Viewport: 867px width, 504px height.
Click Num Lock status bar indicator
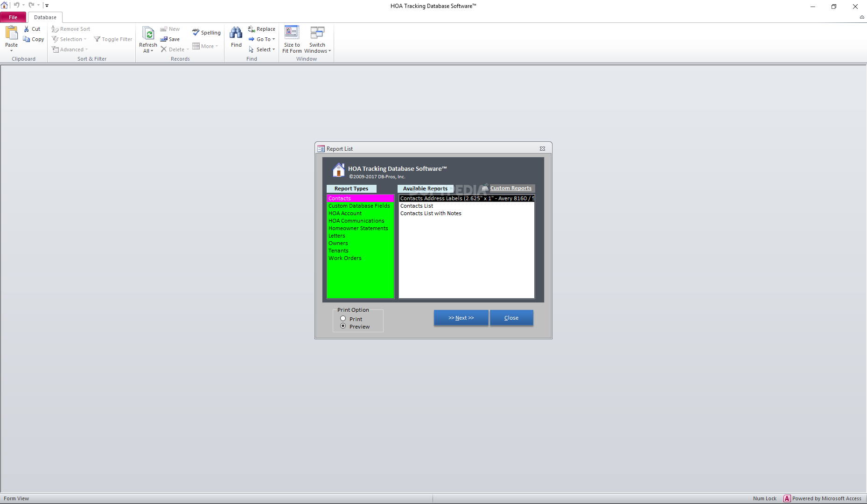764,498
